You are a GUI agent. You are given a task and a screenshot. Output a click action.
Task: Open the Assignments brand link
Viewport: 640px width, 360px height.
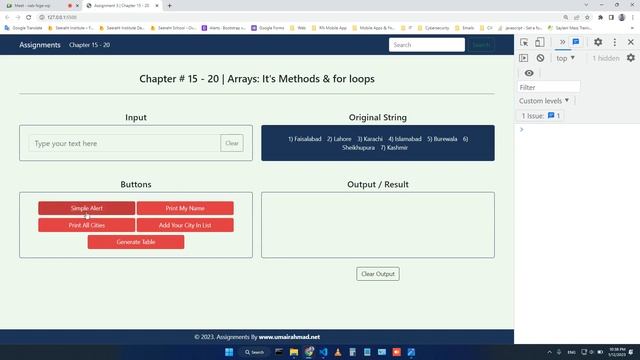(x=40, y=45)
